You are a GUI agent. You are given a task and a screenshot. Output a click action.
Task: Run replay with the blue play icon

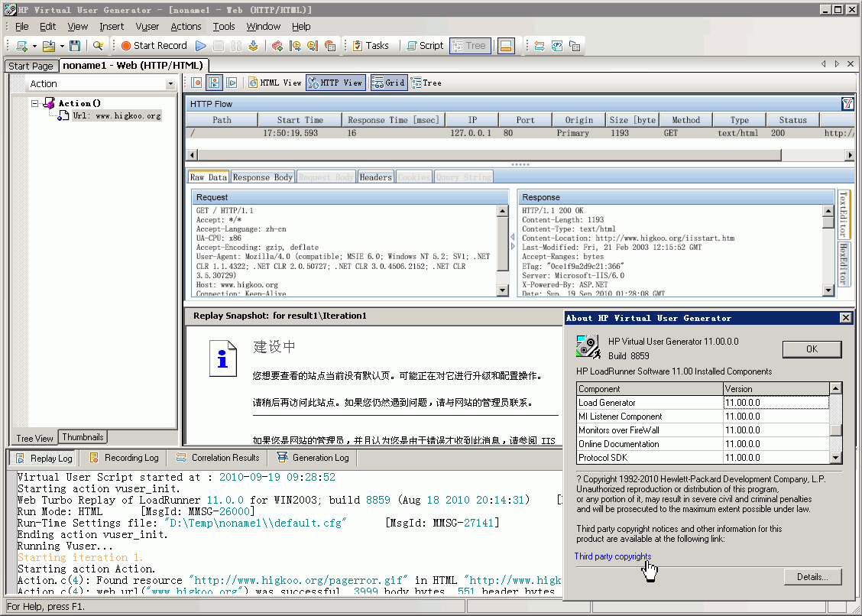click(x=201, y=46)
